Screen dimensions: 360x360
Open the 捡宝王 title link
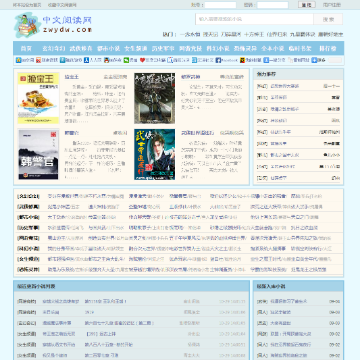(72, 77)
